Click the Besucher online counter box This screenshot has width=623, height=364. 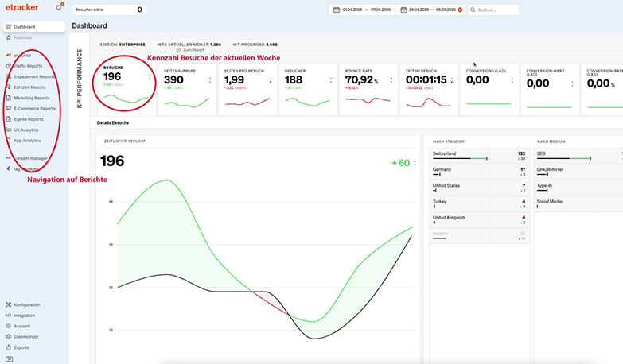109,10
